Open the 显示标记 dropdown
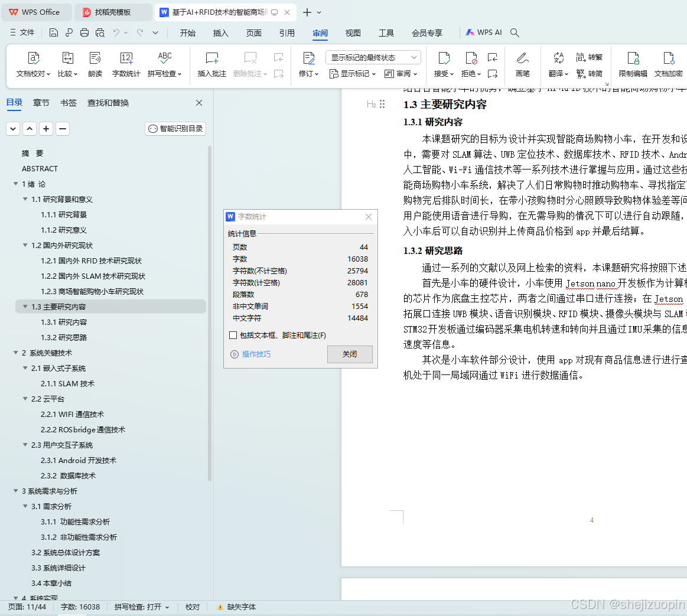The width and height of the screenshot is (687, 616). pos(353,74)
